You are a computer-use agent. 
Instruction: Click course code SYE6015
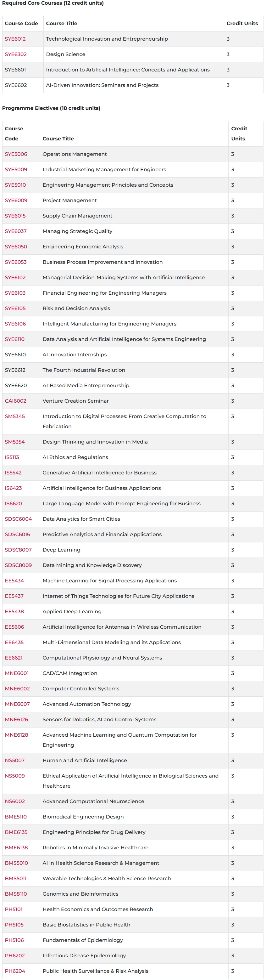click(15, 216)
